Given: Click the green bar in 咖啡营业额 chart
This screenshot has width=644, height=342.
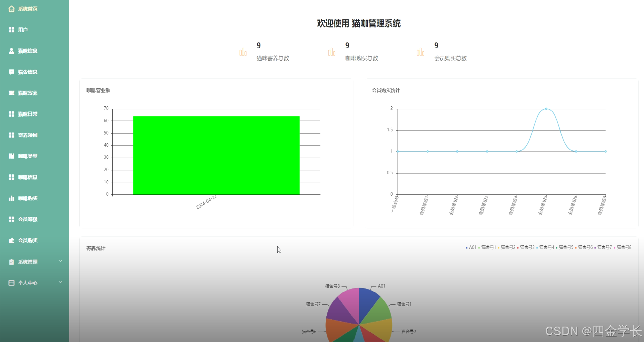Looking at the screenshot, I should 216,155.
